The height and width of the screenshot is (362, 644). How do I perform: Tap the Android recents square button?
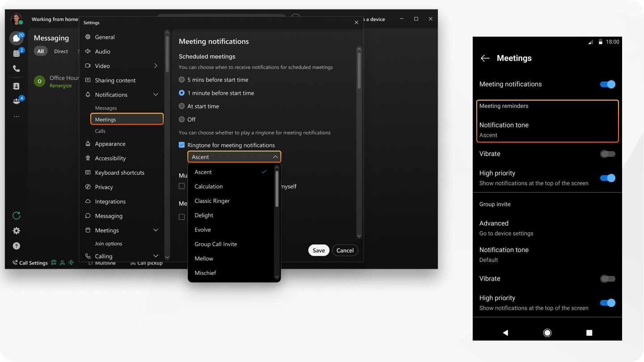click(589, 333)
